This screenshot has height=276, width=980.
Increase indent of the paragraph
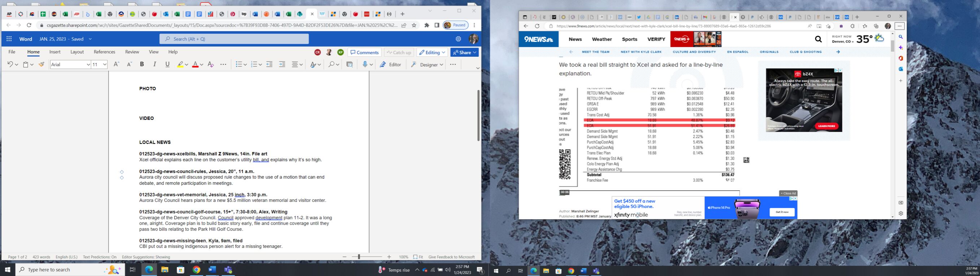point(282,65)
